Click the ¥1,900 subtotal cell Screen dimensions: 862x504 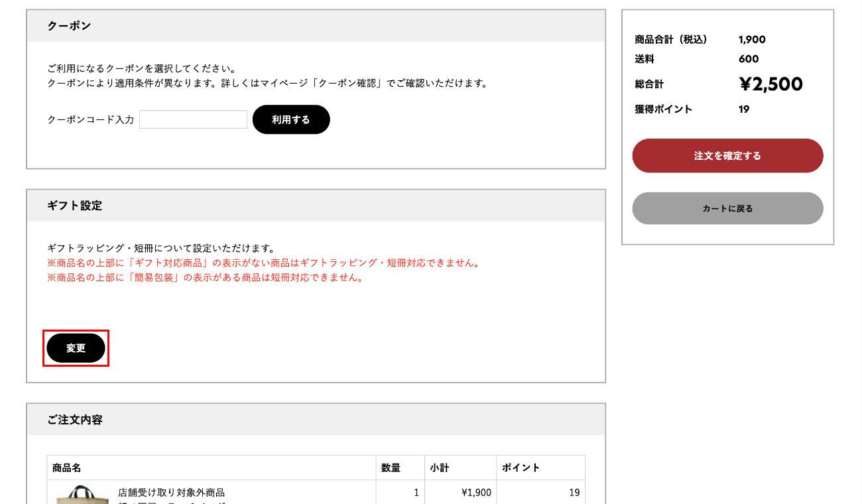tap(476, 492)
